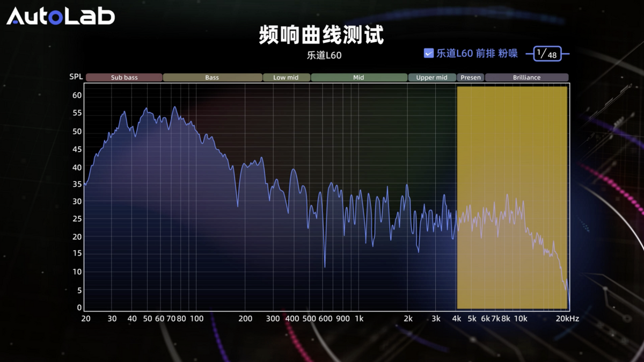The width and height of the screenshot is (644, 362).
Task: Click the 500 frequency axis label
Action: (x=309, y=318)
